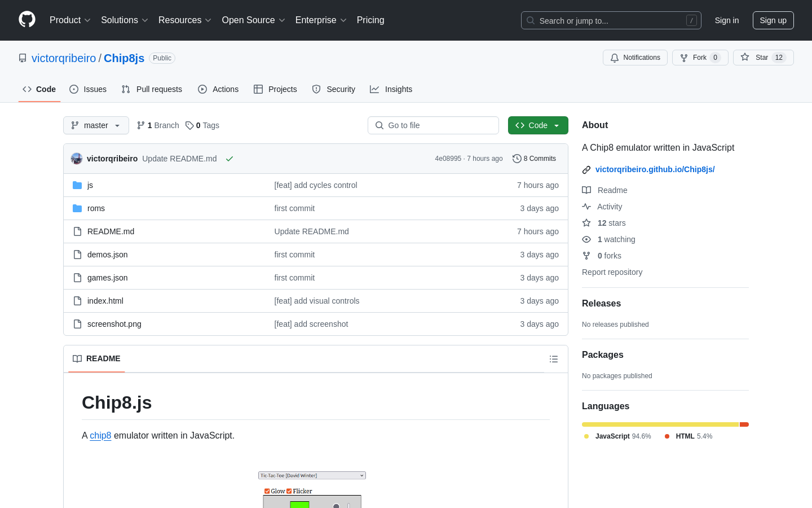This screenshot has height=508, width=812.
Task: Open the js folder icon
Action: 77,185
